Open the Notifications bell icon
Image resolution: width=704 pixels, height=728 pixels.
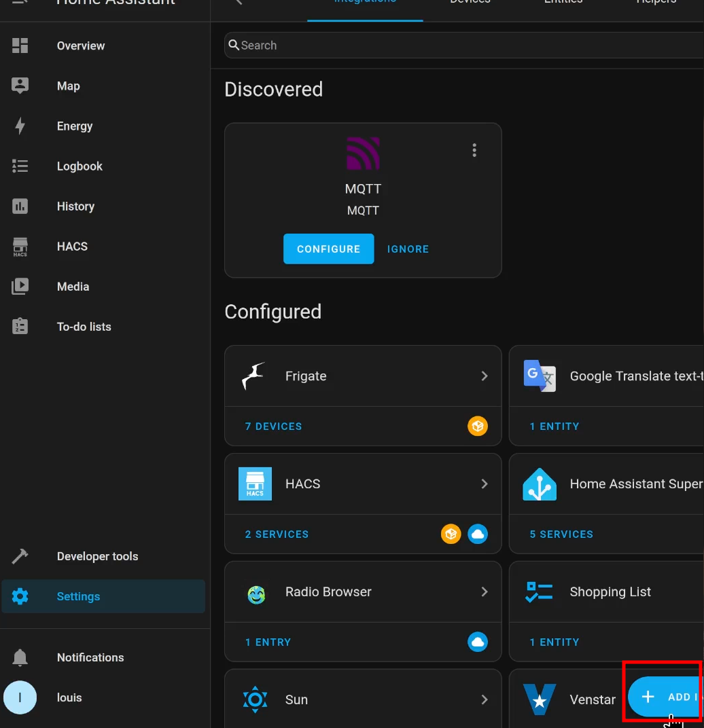(20, 657)
